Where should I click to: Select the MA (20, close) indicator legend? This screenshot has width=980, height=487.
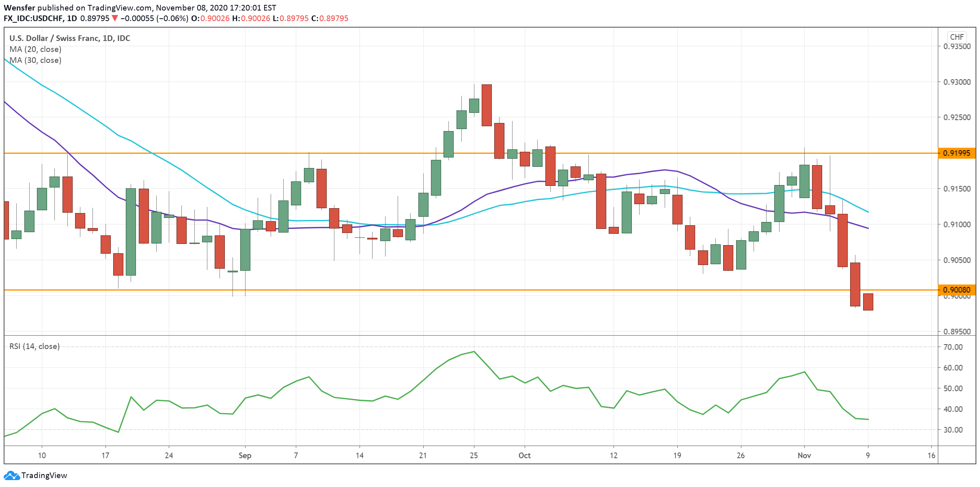35,49
